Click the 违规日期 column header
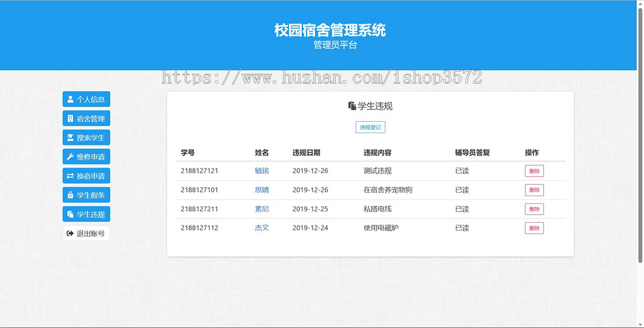Viewport: 644px width, 328px height. (x=306, y=153)
